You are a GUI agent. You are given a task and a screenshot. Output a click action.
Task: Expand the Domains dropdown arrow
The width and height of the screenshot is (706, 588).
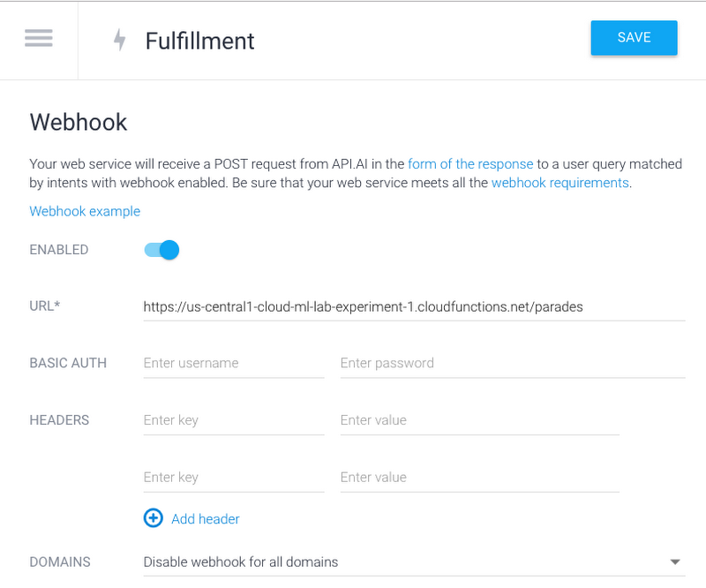pyautogui.click(x=675, y=562)
